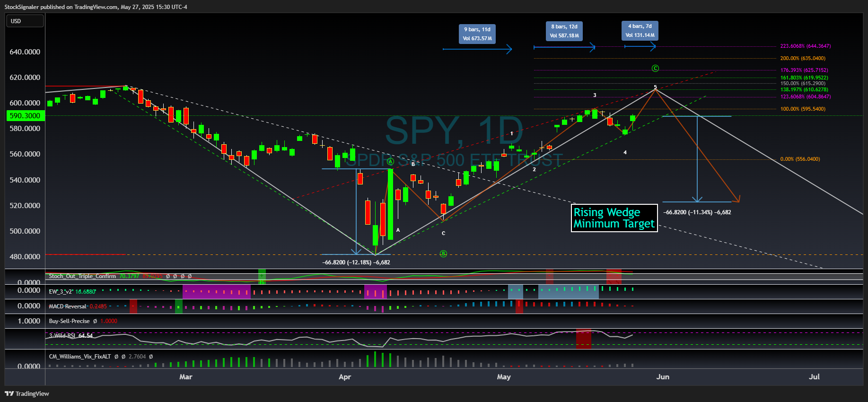
Task: Click the 560.0000 price axis label
Action: point(25,154)
